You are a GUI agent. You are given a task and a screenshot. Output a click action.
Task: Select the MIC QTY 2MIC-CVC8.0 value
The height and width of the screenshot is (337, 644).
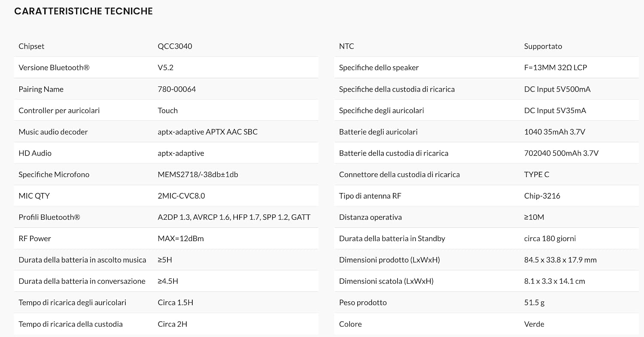pyautogui.click(x=181, y=196)
